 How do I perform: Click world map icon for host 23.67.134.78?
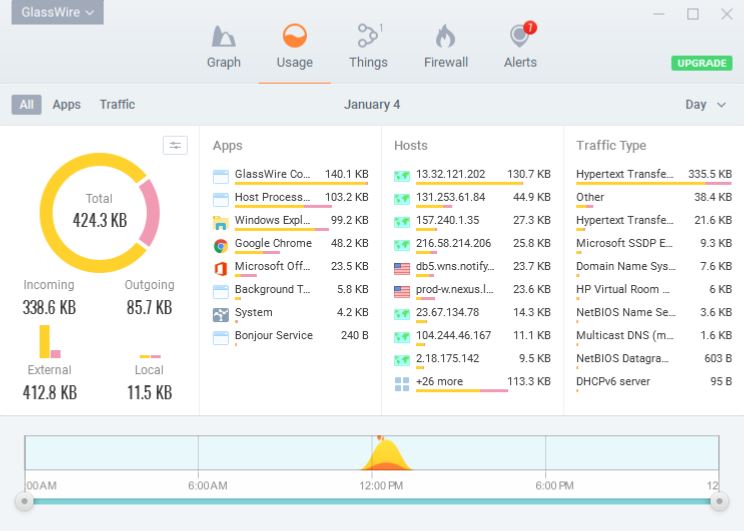[402, 314]
